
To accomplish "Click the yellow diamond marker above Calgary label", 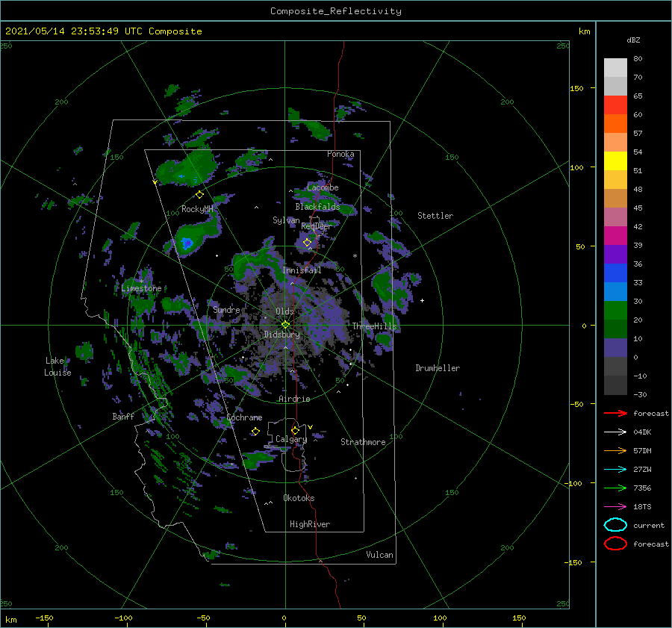I will coord(295,430).
